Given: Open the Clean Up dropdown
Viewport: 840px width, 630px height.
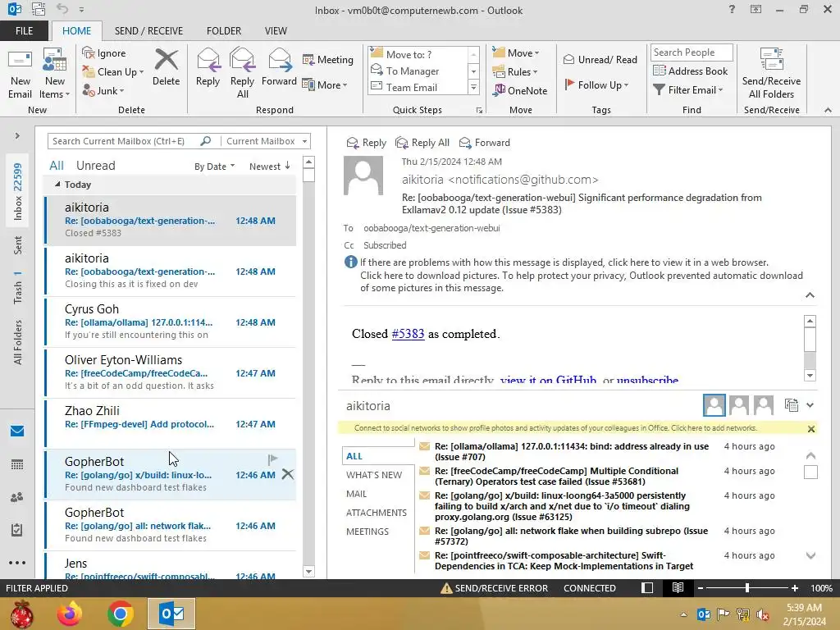Looking at the screenshot, I should pos(113,72).
